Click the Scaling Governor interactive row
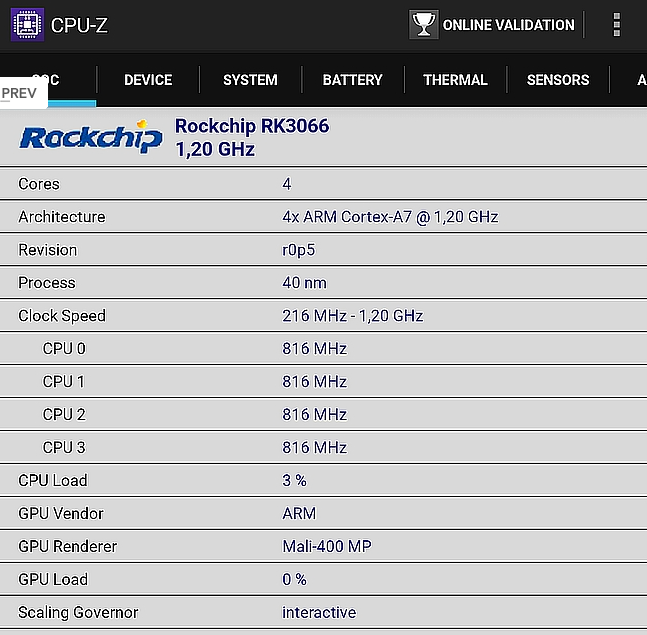Image resolution: width=647 pixels, height=635 pixels. (x=324, y=612)
